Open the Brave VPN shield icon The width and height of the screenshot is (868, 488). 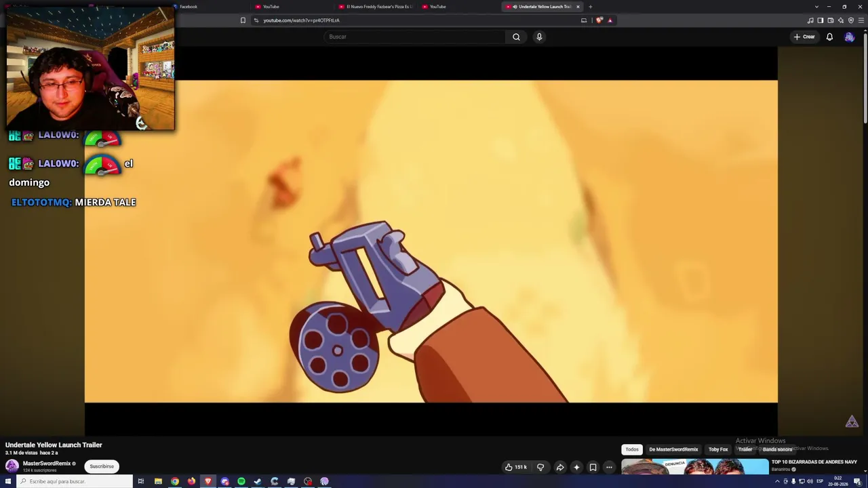pos(851,20)
